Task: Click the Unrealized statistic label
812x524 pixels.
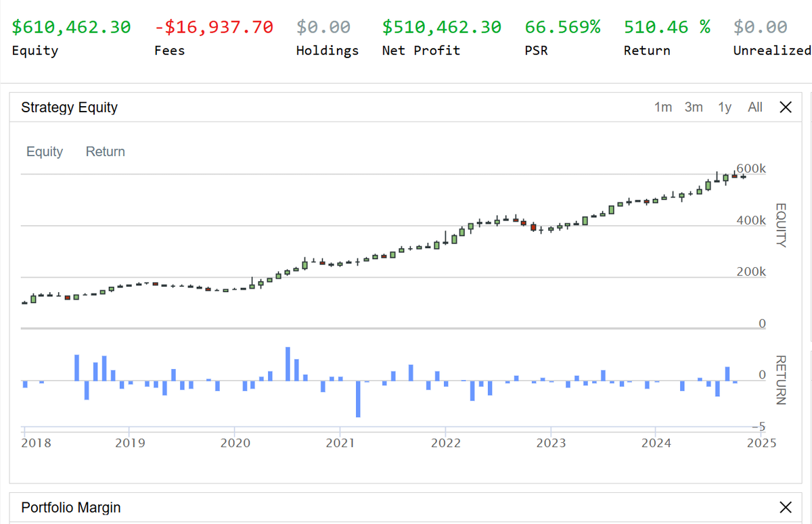Action: (772, 51)
